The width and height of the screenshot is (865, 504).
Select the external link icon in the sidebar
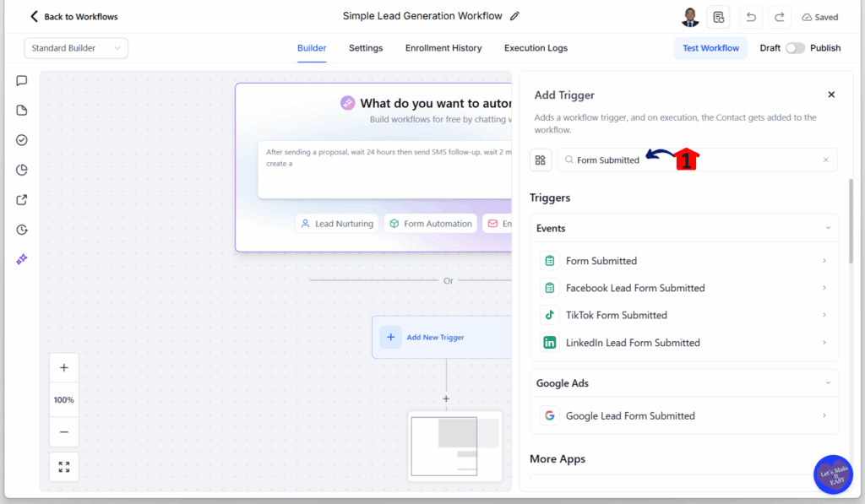click(x=21, y=199)
